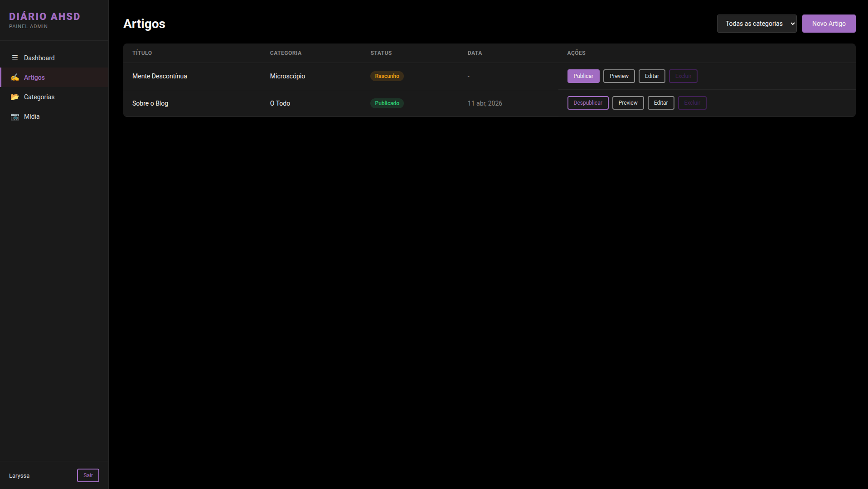Screen dimensions: 868x489
Task: Preview the 'Mente Descontínua' article
Action: 619,76
